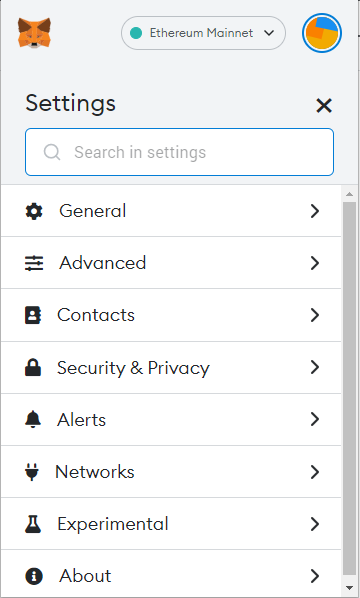Click the About info icon

pos(34,576)
